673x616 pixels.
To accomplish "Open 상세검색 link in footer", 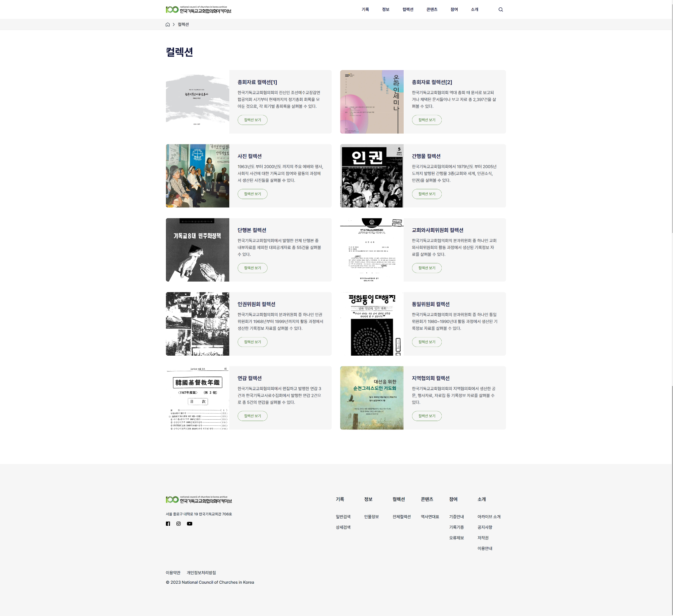I will click(343, 527).
